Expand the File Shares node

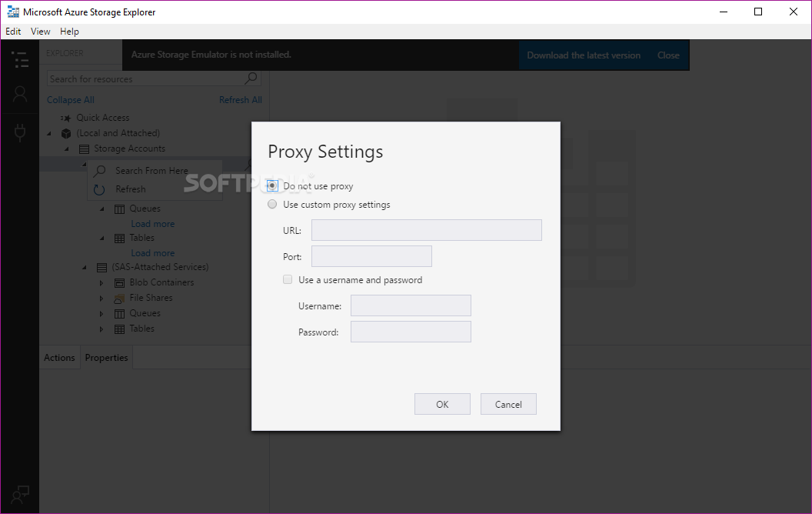click(x=101, y=299)
